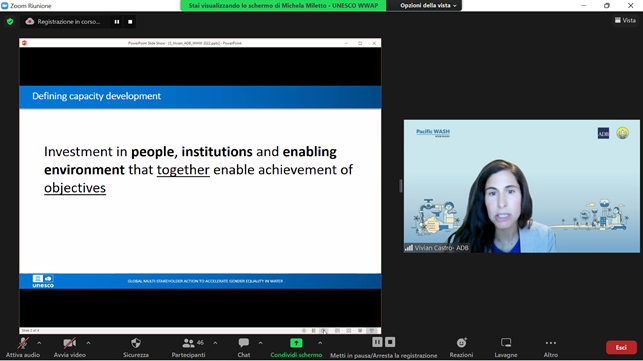Restore down the Zoom Riunione window
The image size is (643, 361).
point(607,5)
